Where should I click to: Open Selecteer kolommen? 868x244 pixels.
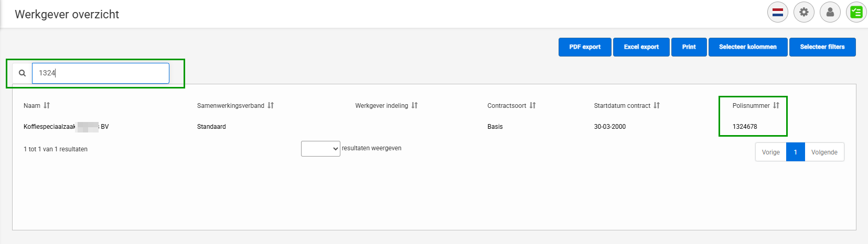[748, 47]
